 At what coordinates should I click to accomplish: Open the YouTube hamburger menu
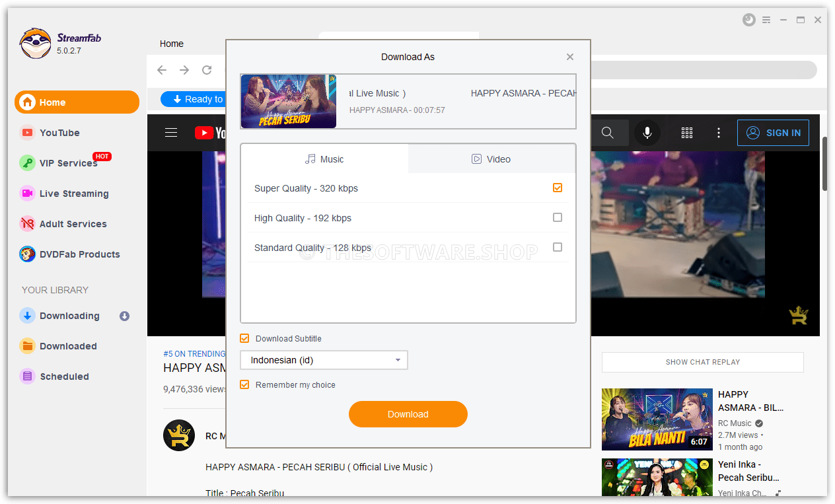pyautogui.click(x=171, y=133)
